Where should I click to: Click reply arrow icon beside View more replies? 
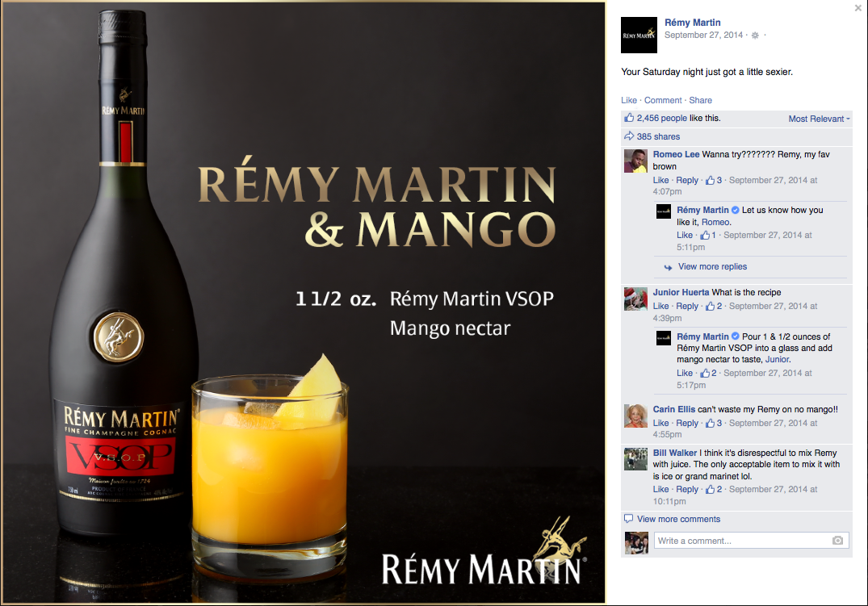point(669,267)
